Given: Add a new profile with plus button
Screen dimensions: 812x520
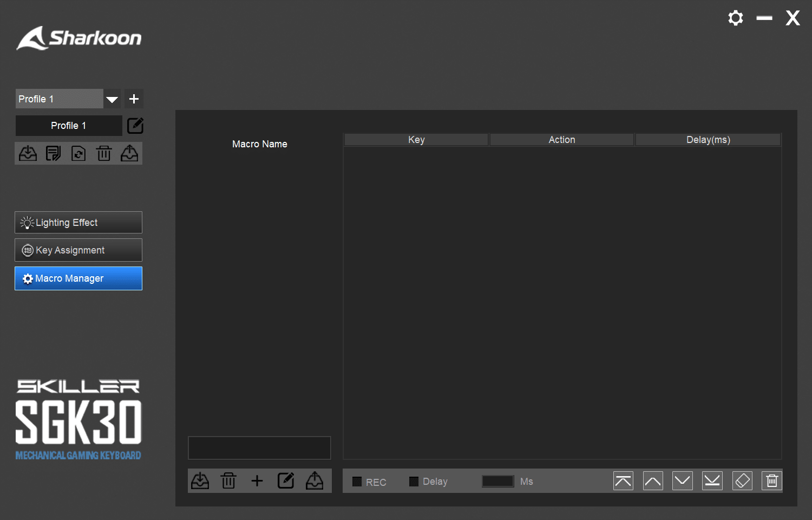Looking at the screenshot, I should (134, 99).
